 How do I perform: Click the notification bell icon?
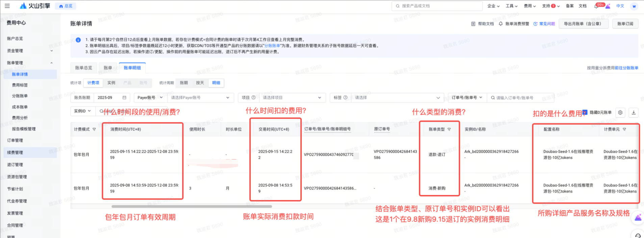click(596, 6)
